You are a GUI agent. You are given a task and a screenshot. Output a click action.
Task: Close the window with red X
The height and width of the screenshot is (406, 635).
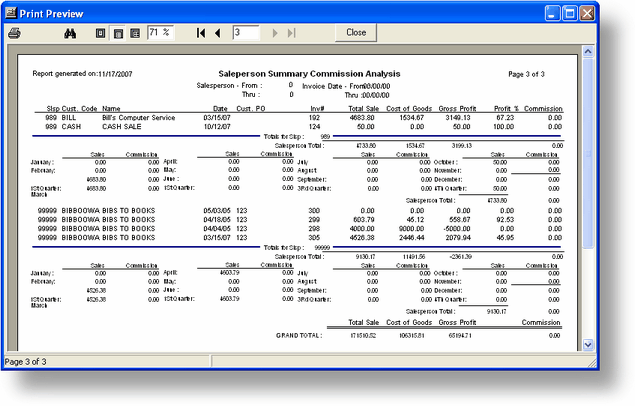585,13
